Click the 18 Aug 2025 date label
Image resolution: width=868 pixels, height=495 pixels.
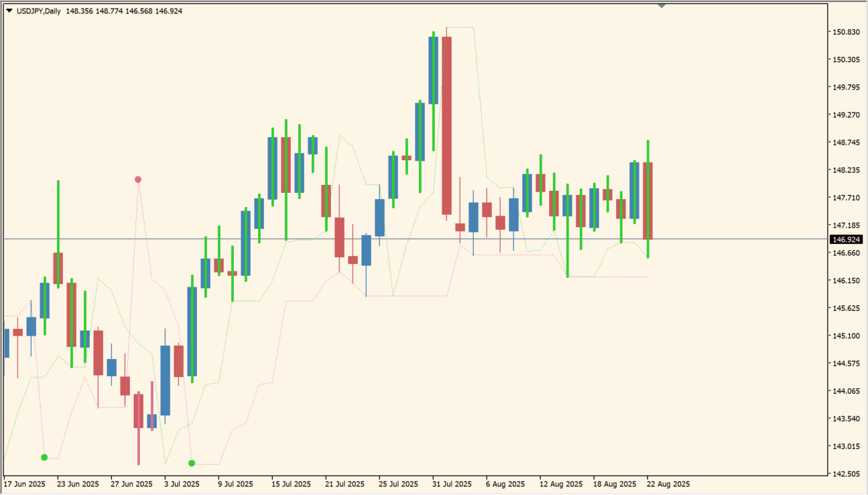(x=615, y=484)
